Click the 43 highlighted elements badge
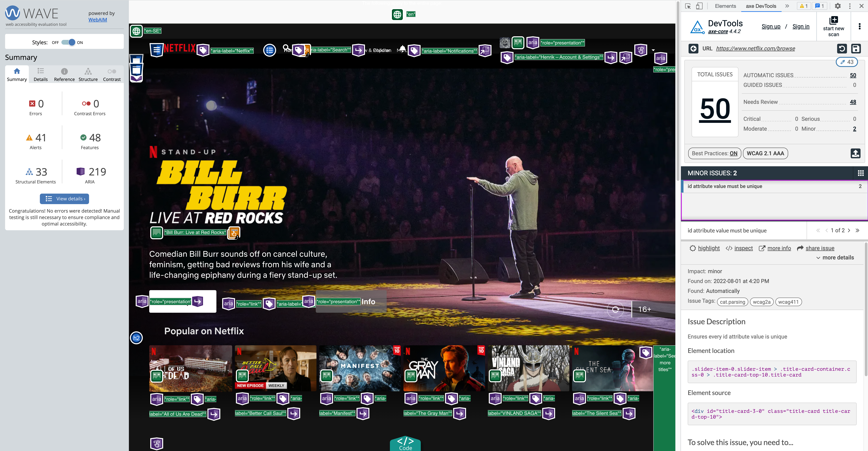The width and height of the screenshot is (868, 451). (x=846, y=62)
